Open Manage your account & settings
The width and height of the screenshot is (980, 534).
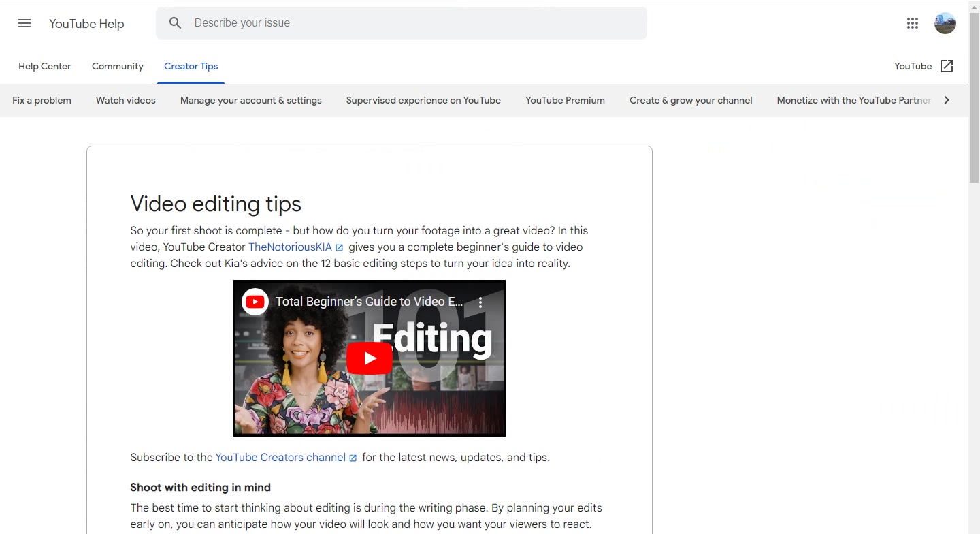[251, 100]
